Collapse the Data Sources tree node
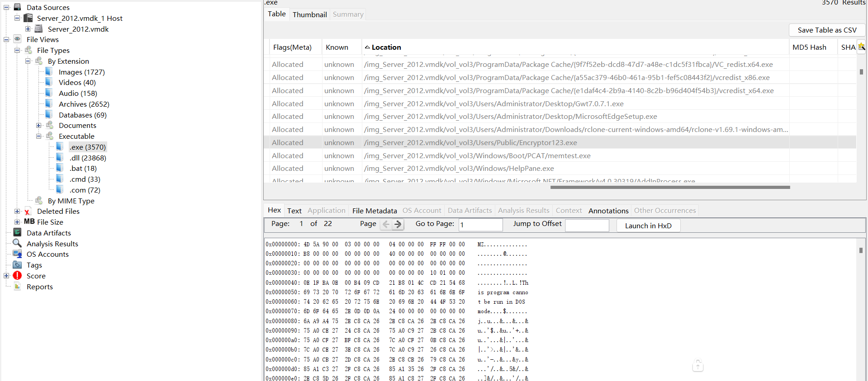This screenshot has height=381, width=868. pyautogui.click(x=6, y=7)
